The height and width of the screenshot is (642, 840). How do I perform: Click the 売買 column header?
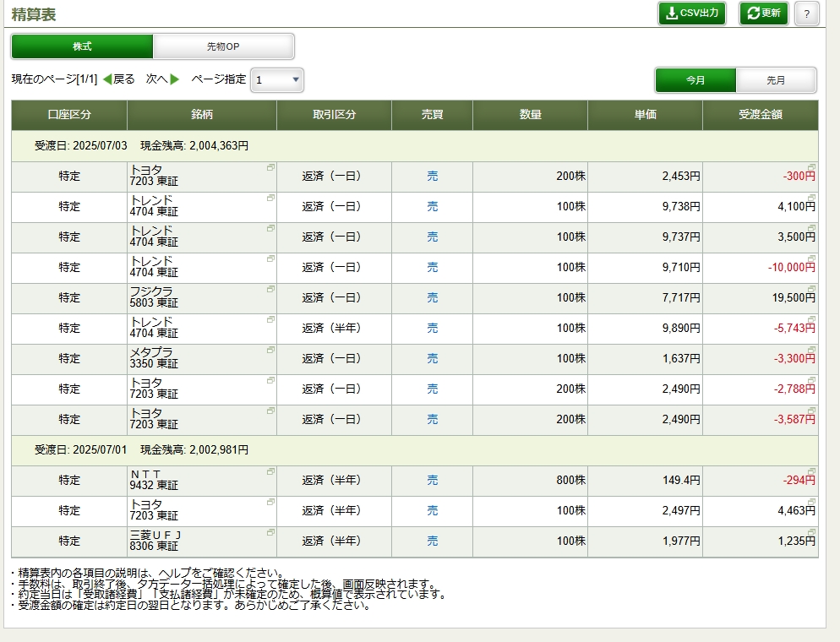[433, 115]
